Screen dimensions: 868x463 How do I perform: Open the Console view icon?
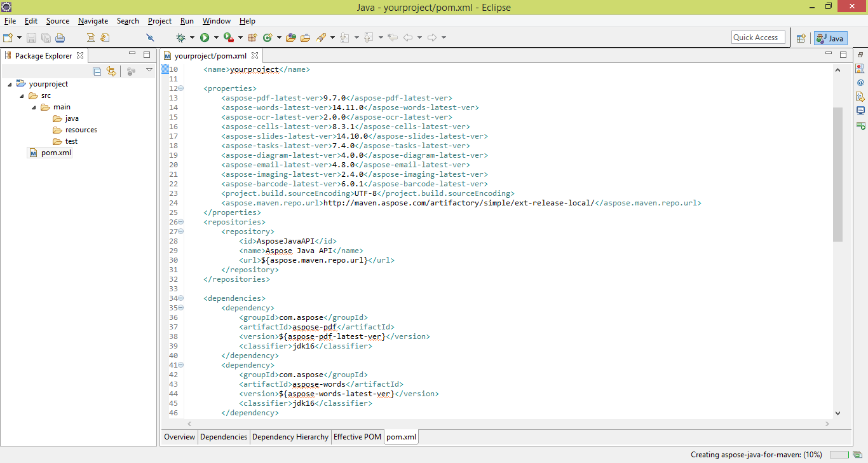[860, 111]
